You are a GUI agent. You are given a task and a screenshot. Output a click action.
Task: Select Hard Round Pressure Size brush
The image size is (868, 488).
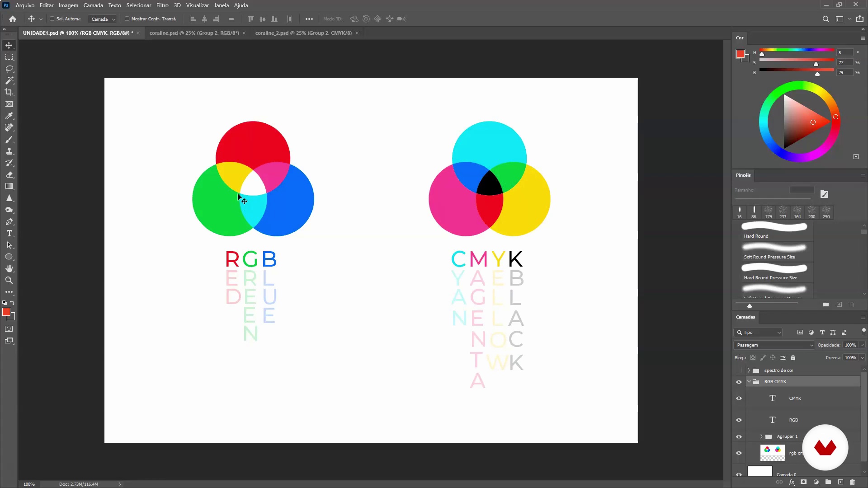[773, 272]
